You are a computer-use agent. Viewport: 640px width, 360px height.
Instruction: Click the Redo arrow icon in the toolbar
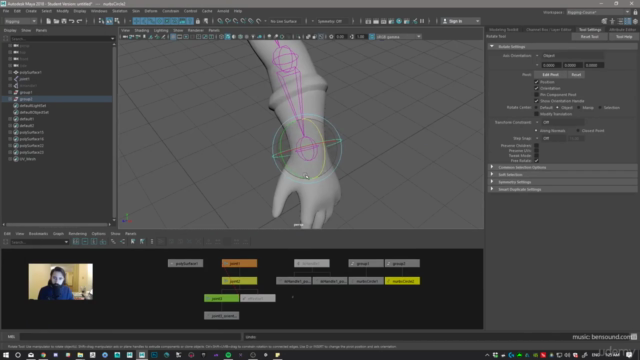pyautogui.click(x=79, y=21)
